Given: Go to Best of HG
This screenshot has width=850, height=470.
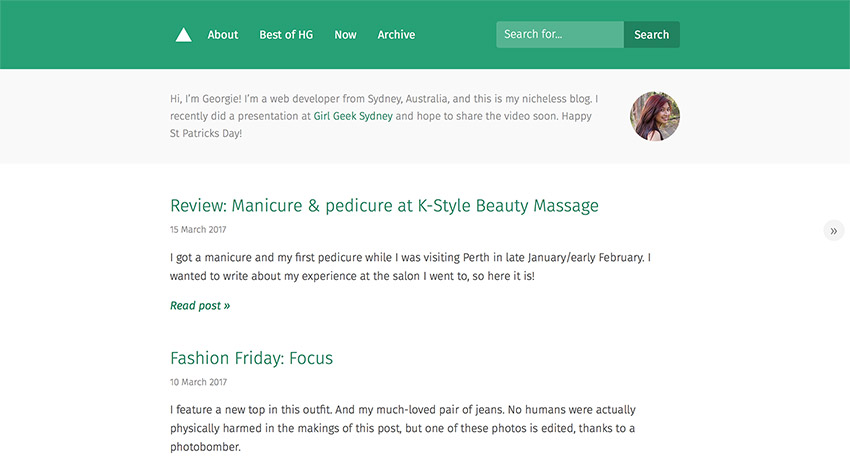Looking at the screenshot, I should tap(286, 35).
